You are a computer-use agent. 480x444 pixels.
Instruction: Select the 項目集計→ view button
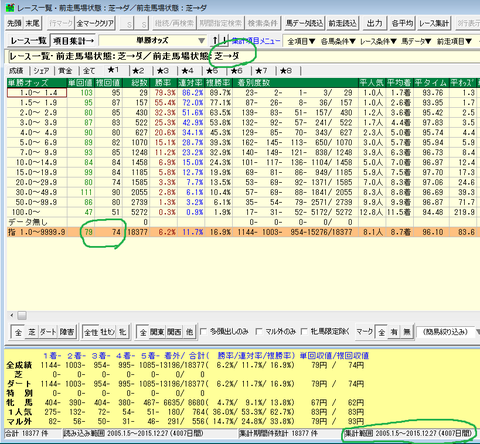(x=73, y=41)
